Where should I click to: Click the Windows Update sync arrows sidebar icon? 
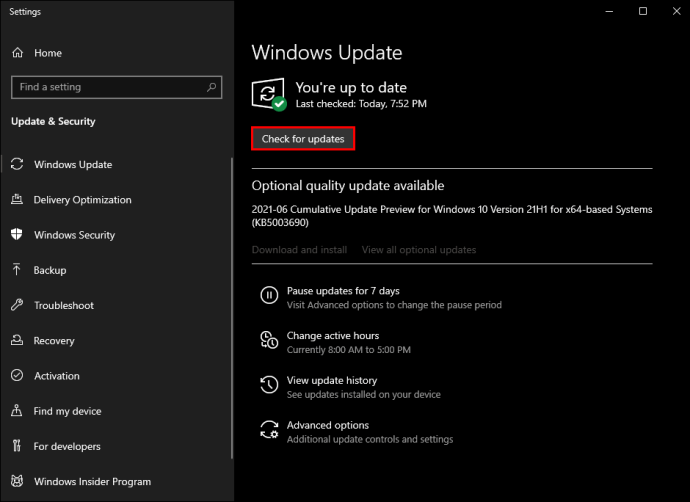click(x=17, y=164)
